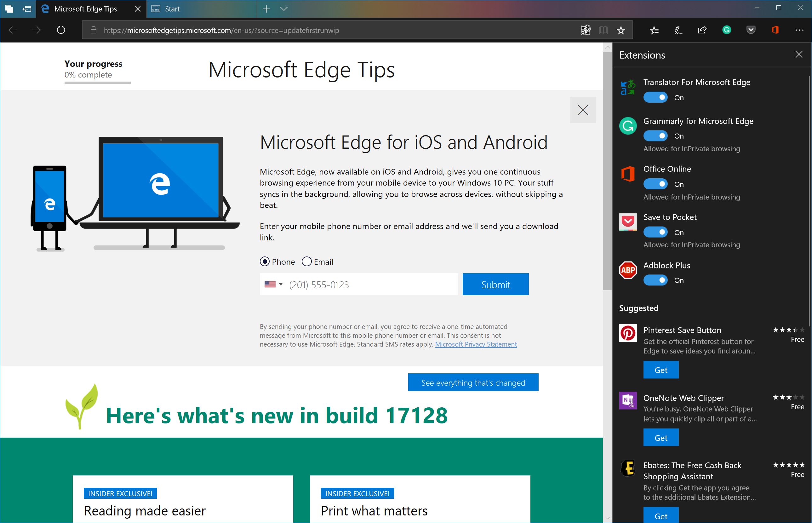Viewport: 812px width, 523px height.
Task: Open Settings and more ellipsis menu
Action: tap(799, 30)
